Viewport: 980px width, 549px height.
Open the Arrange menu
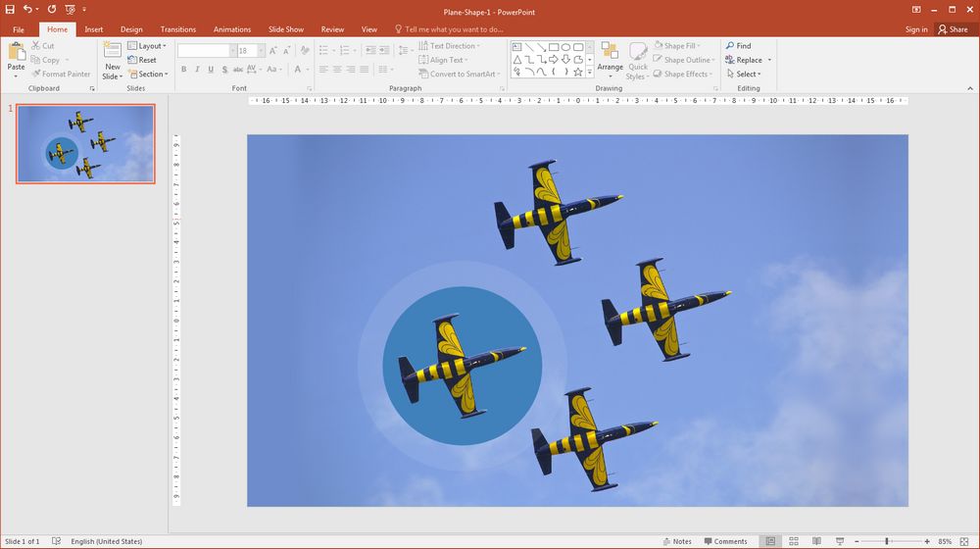610,61
